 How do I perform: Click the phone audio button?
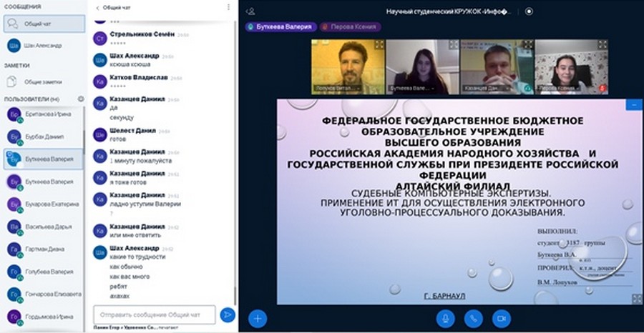(473, 318)
